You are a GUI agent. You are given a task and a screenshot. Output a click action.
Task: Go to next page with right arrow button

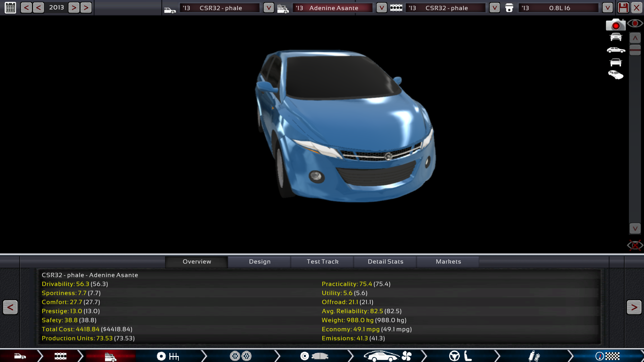pyautogui.click(x=634, y=307)
